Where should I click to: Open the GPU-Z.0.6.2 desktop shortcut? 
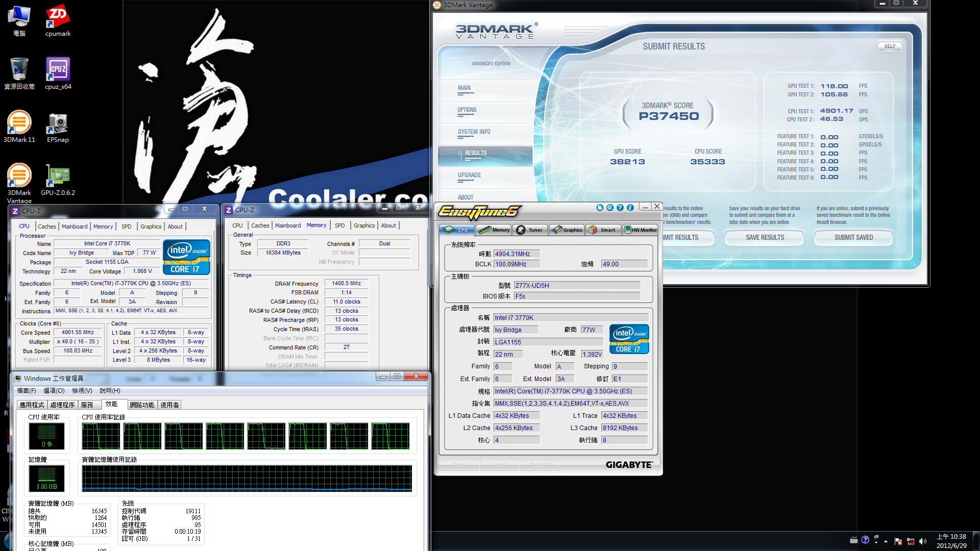(58, 180)
